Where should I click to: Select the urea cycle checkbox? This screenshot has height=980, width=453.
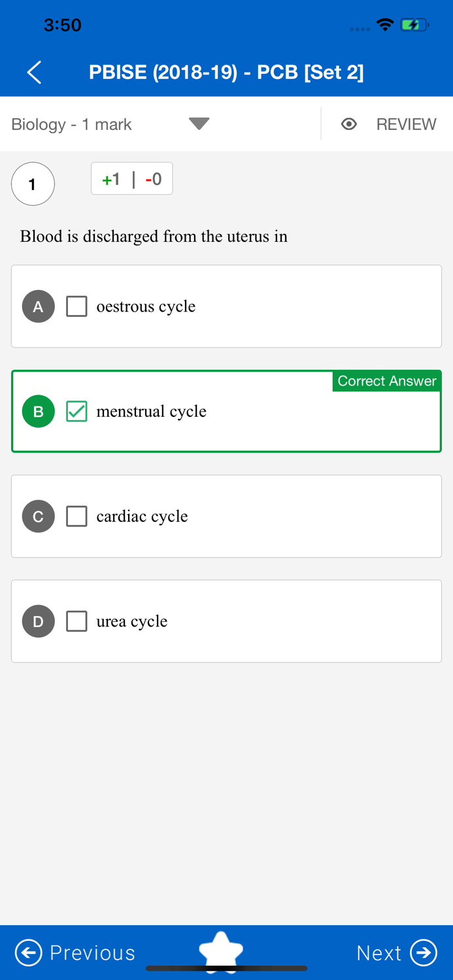click(76, 621)
